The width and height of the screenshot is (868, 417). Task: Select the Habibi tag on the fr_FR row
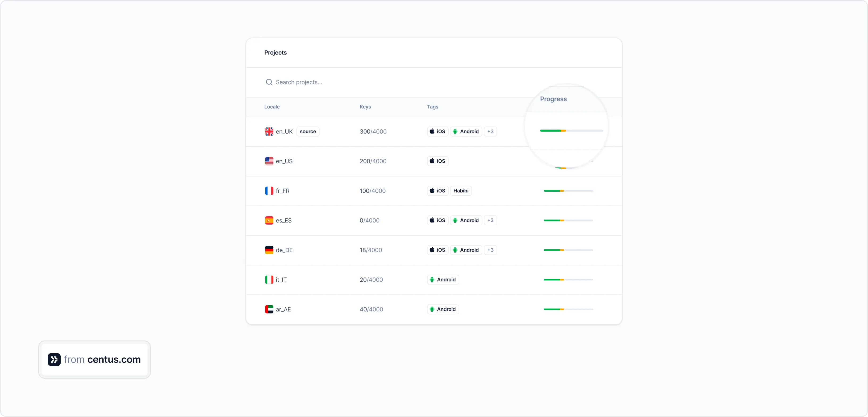coord(461,191)
